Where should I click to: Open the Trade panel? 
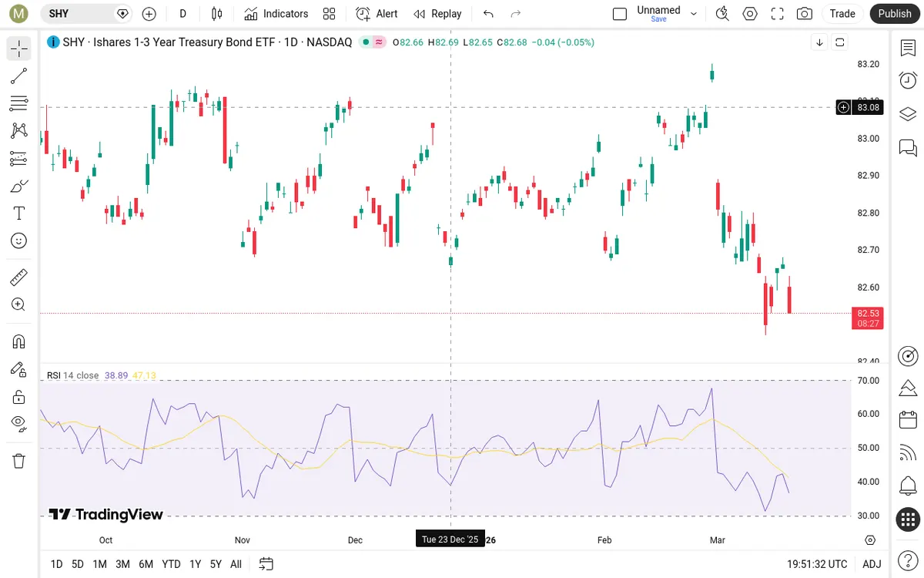coord(842,13)
